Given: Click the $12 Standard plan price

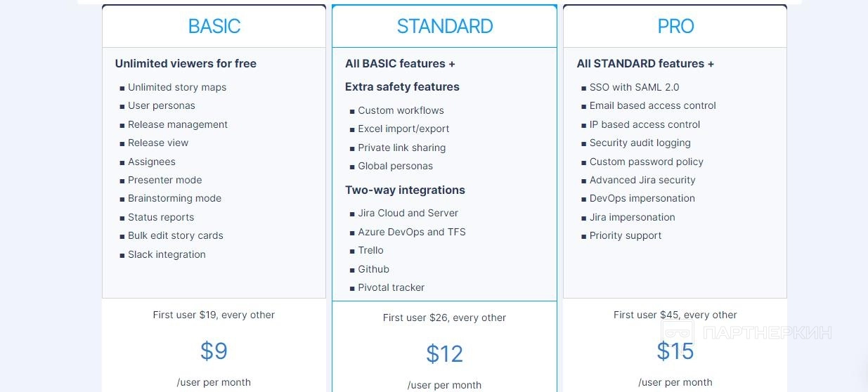Looking at the screenshot, I should click(444, 353).
